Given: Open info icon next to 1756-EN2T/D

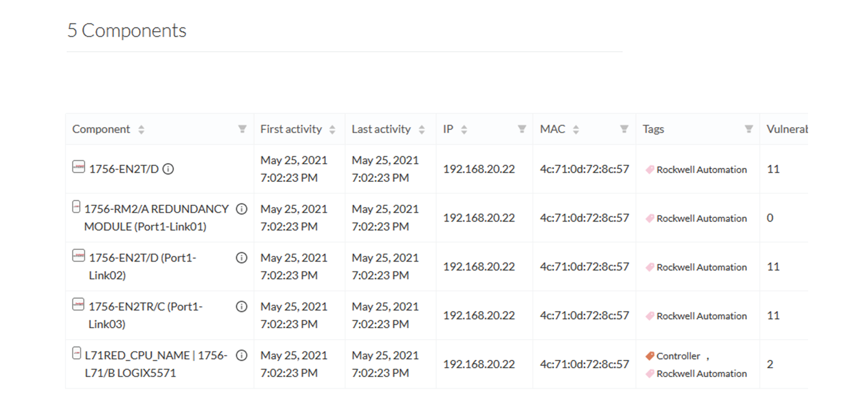Looking at the screenshot, I should point(168,169).
